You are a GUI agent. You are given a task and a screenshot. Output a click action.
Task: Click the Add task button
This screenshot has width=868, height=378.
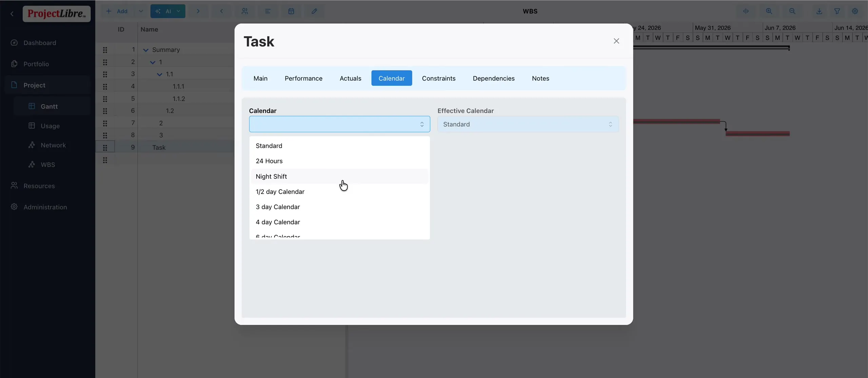point(117,11)
